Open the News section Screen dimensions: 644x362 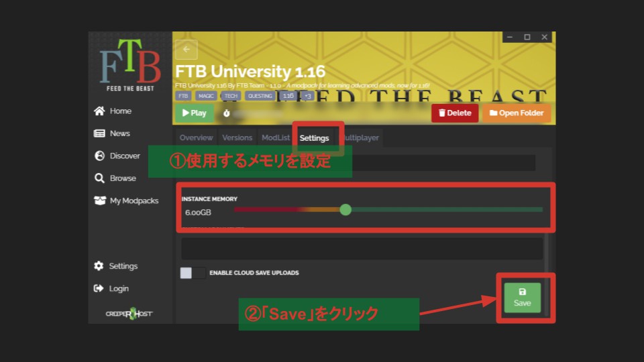112,133
